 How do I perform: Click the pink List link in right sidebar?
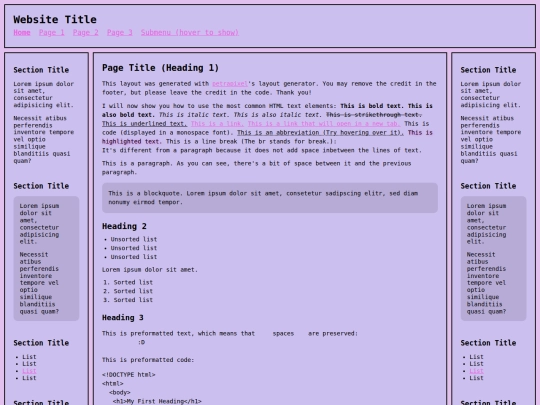(476, 371)
